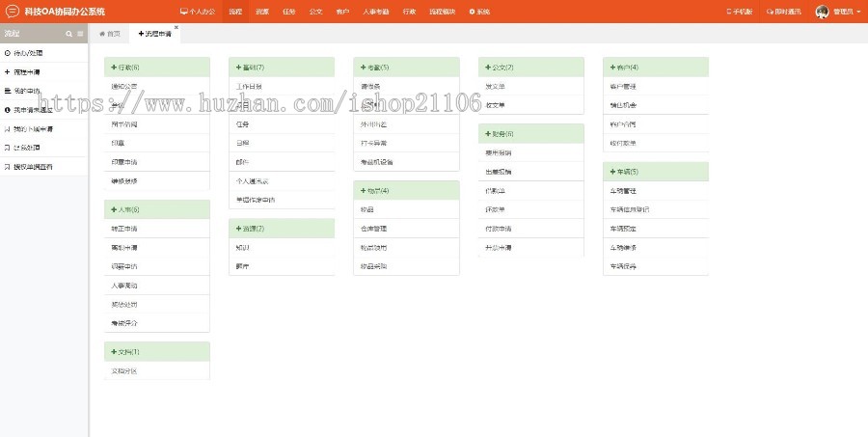This screenshot has width=868, height=437.
Task: Click the plus icon on 考勤(5) header
Action: tap(364, 67)
